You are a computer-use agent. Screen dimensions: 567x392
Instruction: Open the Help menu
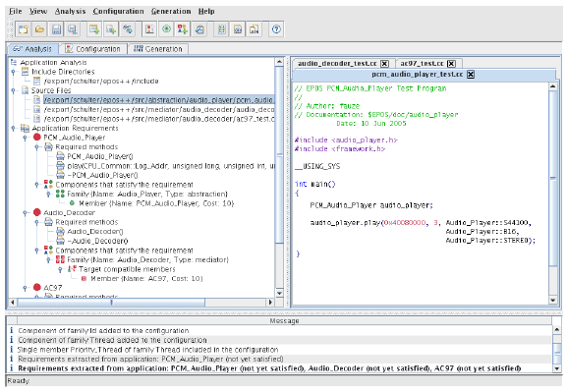click(206, 11)
